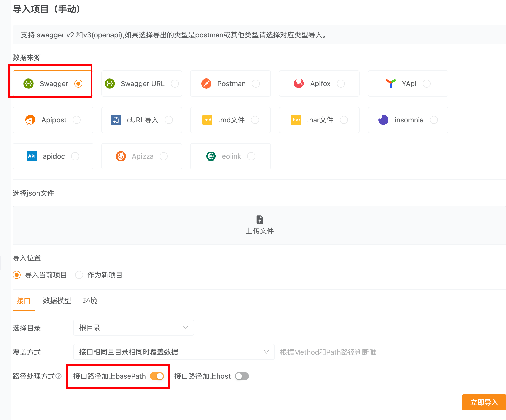Select the Apipost radio button
This screenshot has width=506, height=420.
click(x=77, y=120)
